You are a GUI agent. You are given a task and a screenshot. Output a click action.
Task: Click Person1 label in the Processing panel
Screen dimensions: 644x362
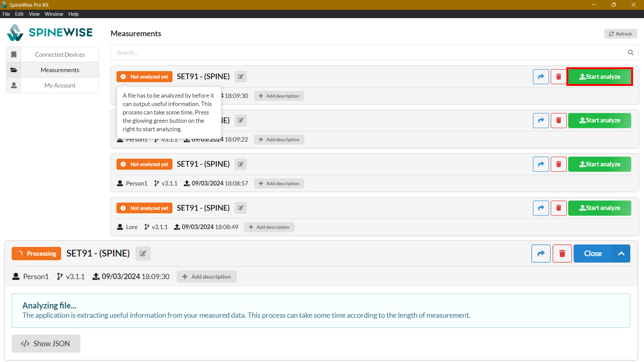point(36,277)
